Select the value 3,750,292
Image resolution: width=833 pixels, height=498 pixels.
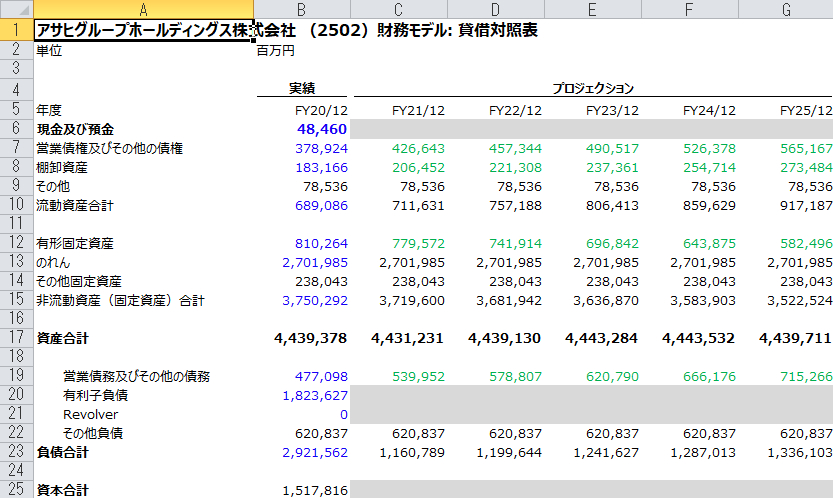315,300
